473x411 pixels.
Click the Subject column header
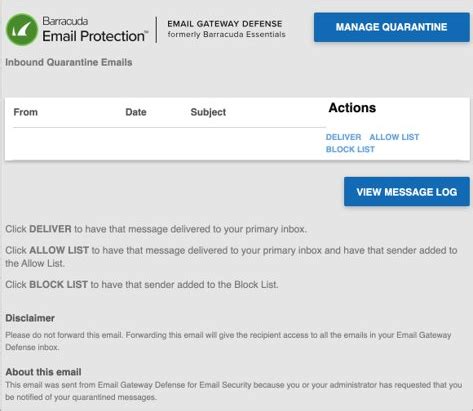tap(208, 112)
